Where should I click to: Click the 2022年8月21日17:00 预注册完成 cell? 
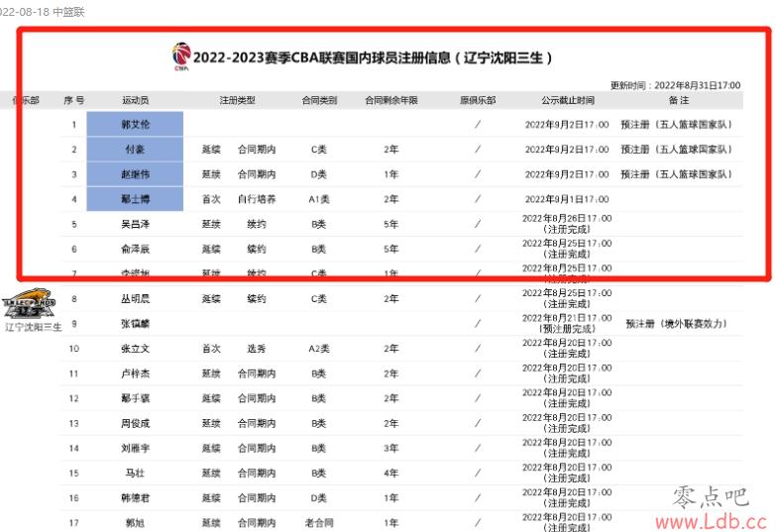pos(567,323)
